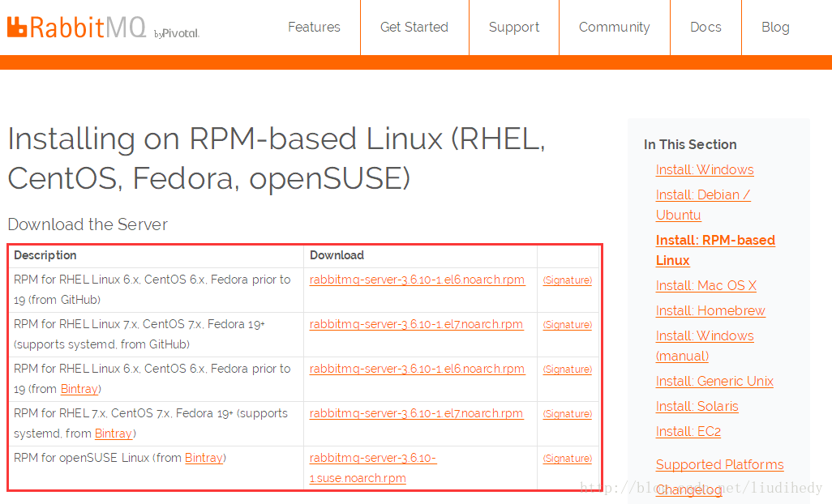Open the Supported Platforms link

[719, 465]
